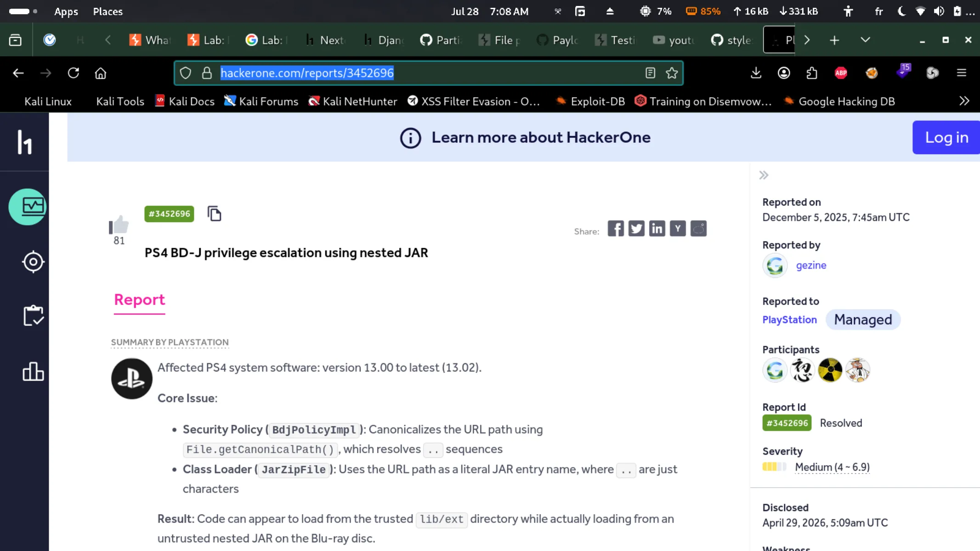Go back with the browser back arrow

(18, 73)
